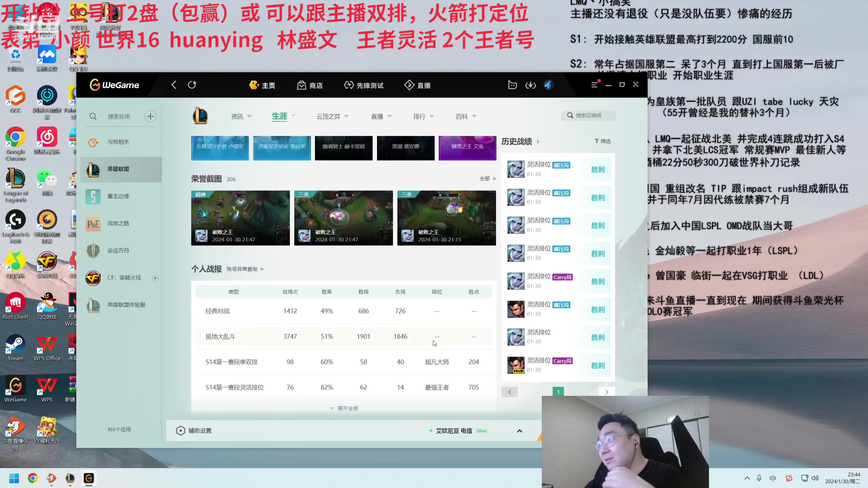
Task: Open Riot Client desktop shortcut
Action: click(16, 306)
